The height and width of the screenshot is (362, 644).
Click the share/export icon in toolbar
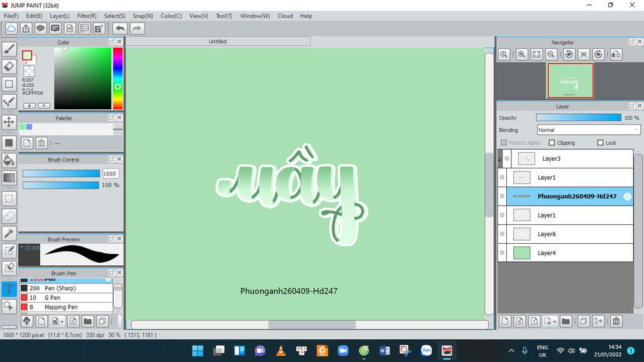[26, 28]
